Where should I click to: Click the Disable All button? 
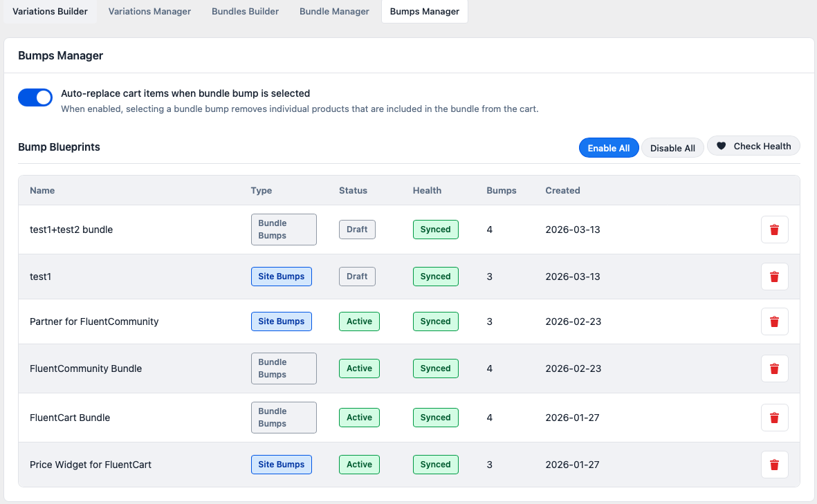coord(672,148)
